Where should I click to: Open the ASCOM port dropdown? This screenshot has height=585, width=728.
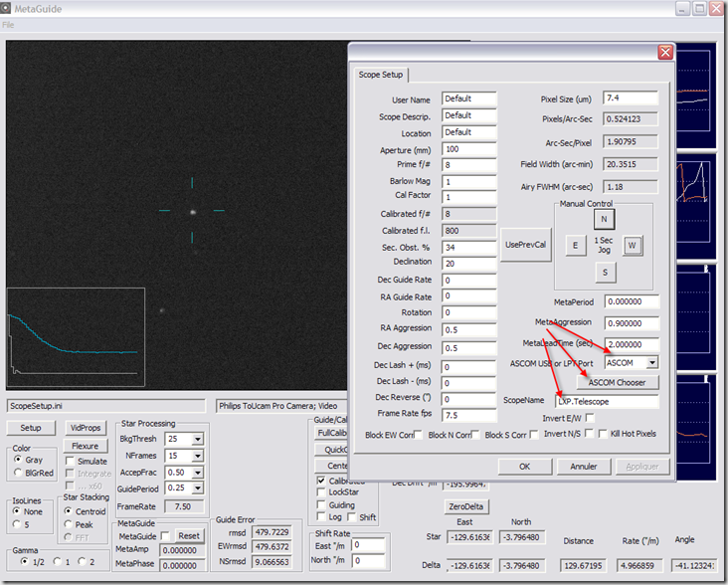point(652,362)
